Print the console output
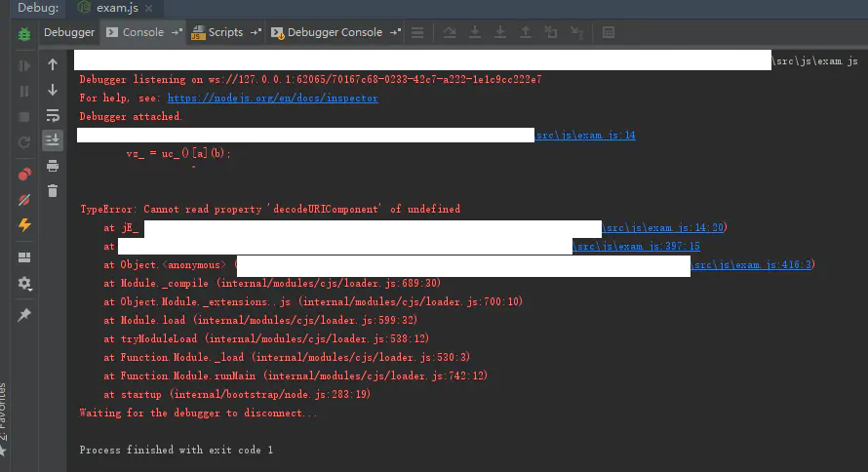Image resolution: width=868 pixels, height=472 pixels. pos(53,166)
